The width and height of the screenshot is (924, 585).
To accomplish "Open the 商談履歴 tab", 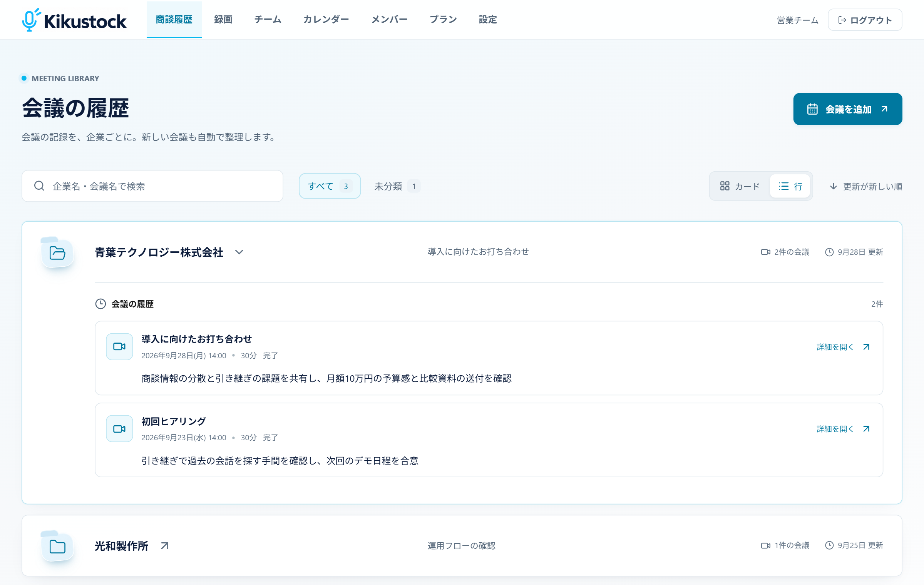I will pos(174,20).
